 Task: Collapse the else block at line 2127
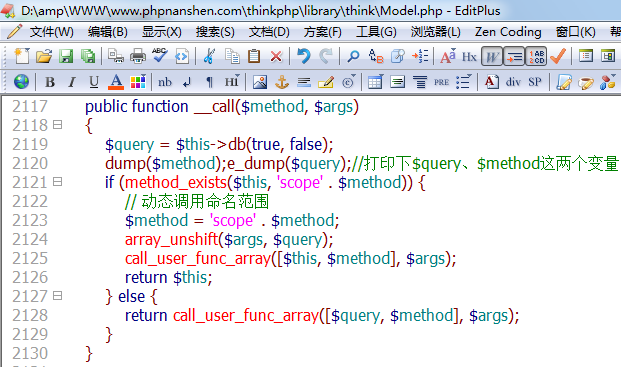[x=57, y=296]
